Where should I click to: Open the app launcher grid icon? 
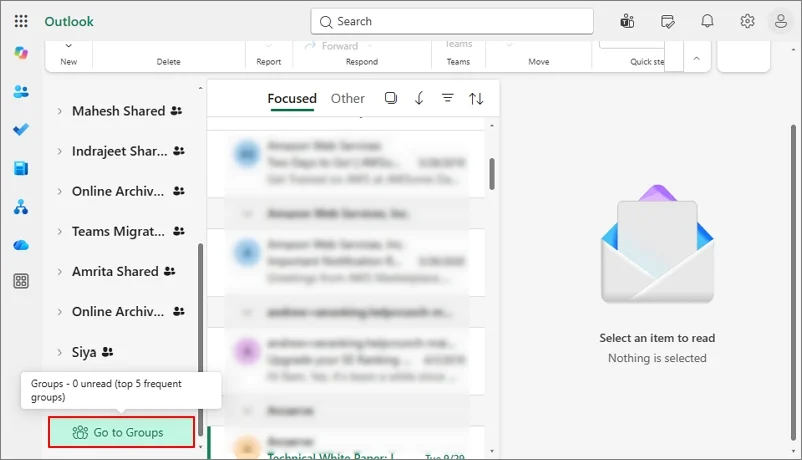pos(21,21)
